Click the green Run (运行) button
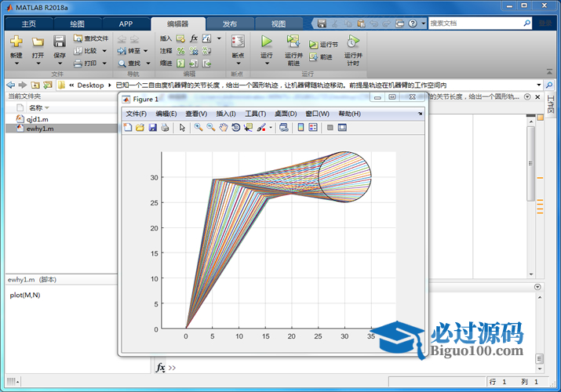This screenshot has height=392, width=561. point(267,42)
